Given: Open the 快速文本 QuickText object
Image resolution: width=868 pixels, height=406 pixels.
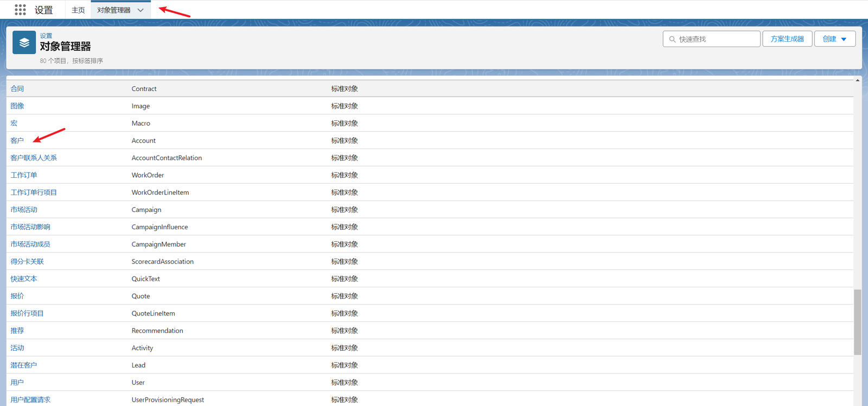Looking at the screenshot, I should click(x=24, y=279).
